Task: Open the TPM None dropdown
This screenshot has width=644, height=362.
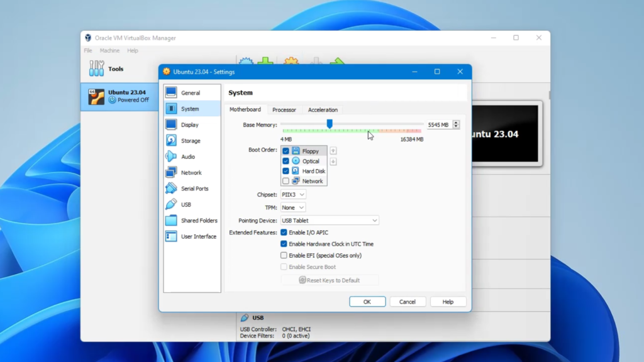Action: [x=293, y=207]
